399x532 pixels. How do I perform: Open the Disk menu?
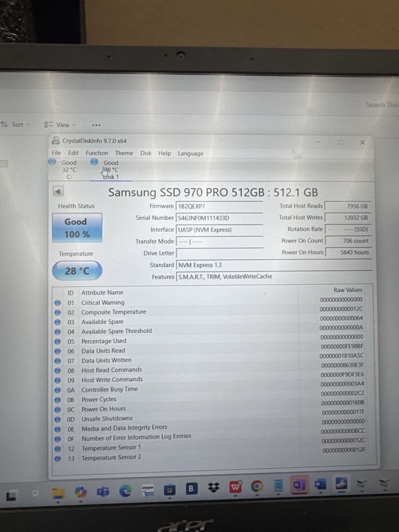146,153
